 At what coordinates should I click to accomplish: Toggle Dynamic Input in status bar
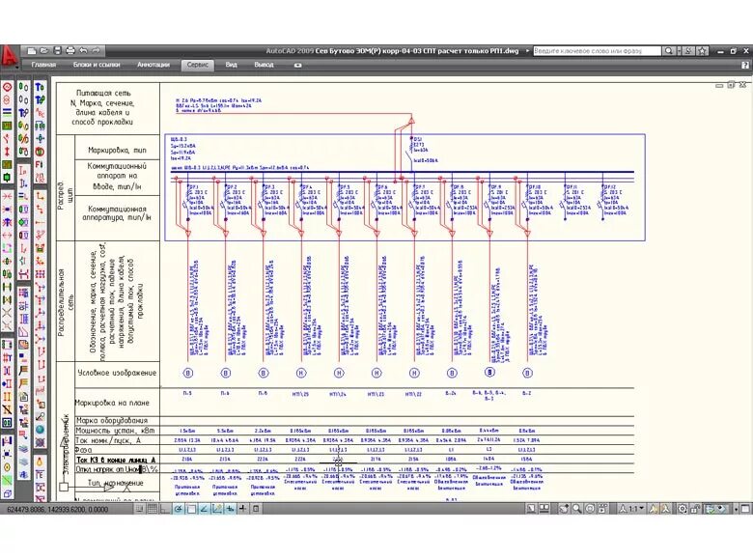point(230,509)
